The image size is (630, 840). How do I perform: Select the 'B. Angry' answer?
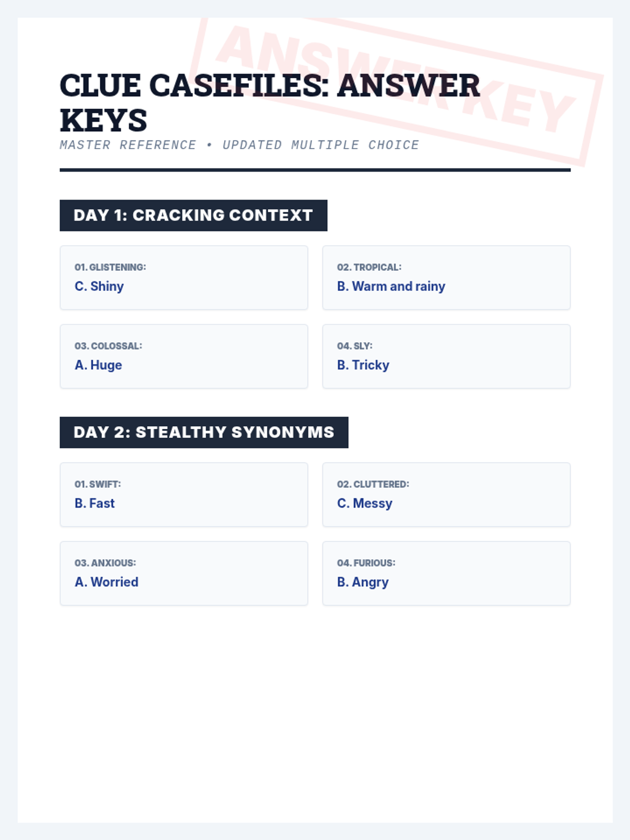pos(363,582)
